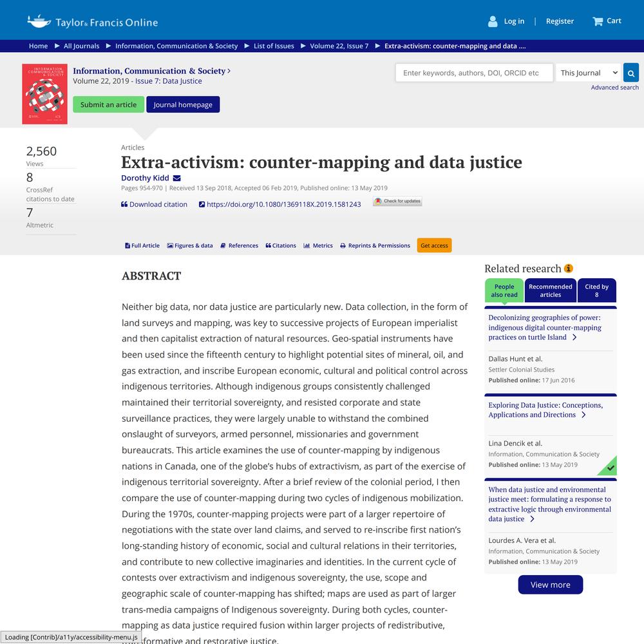644x644 pixels.
Task: Click the user profile icon beside Log in
Action: click(493, 21)
